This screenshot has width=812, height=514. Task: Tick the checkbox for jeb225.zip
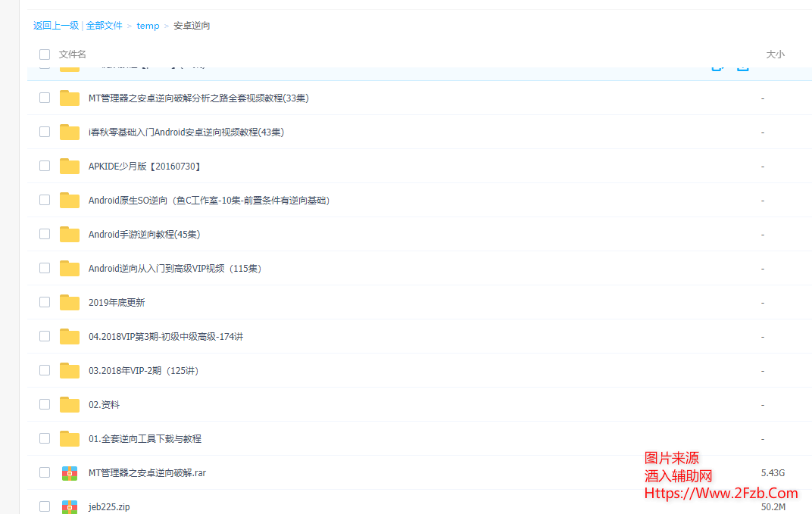[x=45, y=506]
